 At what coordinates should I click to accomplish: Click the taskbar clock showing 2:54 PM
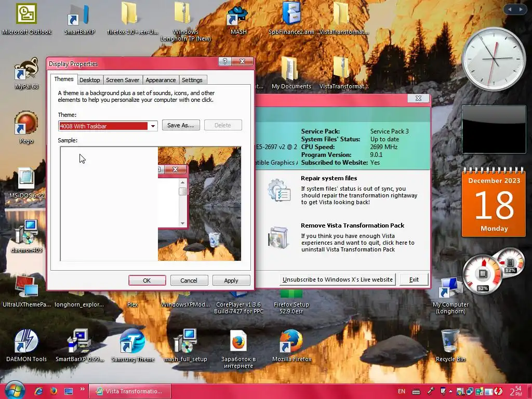pyautogui.click(x=516, y=391)
